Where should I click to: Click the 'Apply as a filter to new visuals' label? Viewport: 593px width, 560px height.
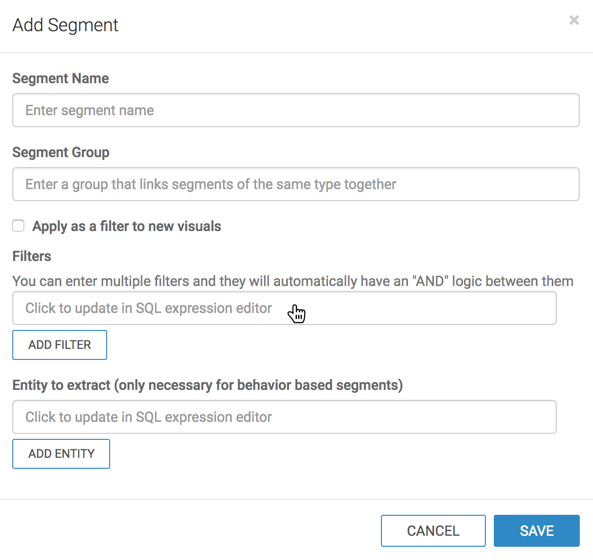tap(127, 226)
